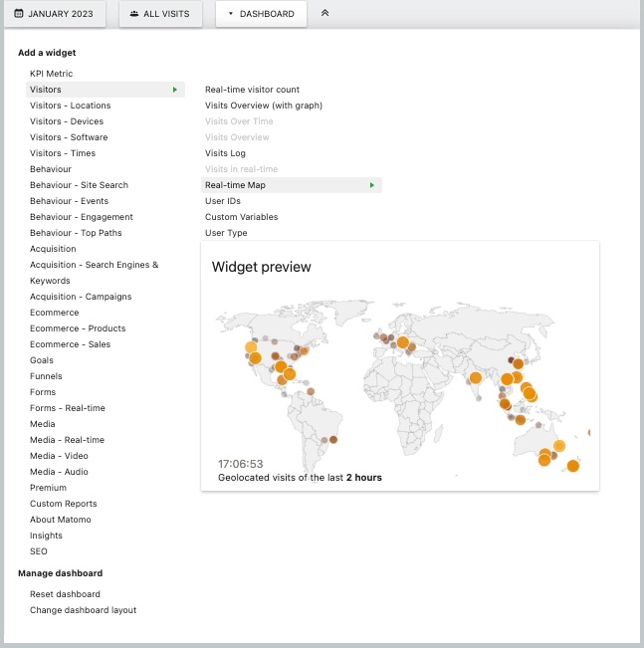Click the green arrow beside Real-time Map
644x648 pixels.
372,185
